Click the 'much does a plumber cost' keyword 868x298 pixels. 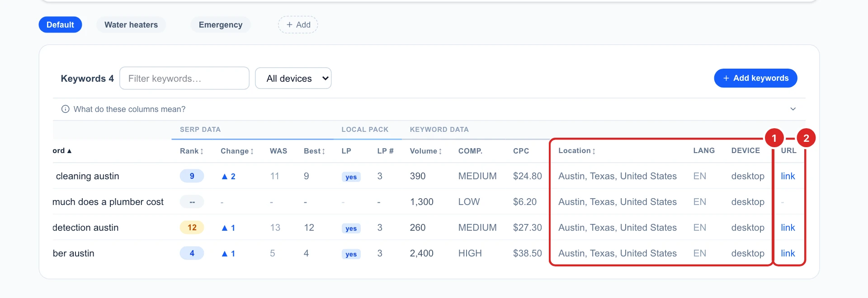108,202
